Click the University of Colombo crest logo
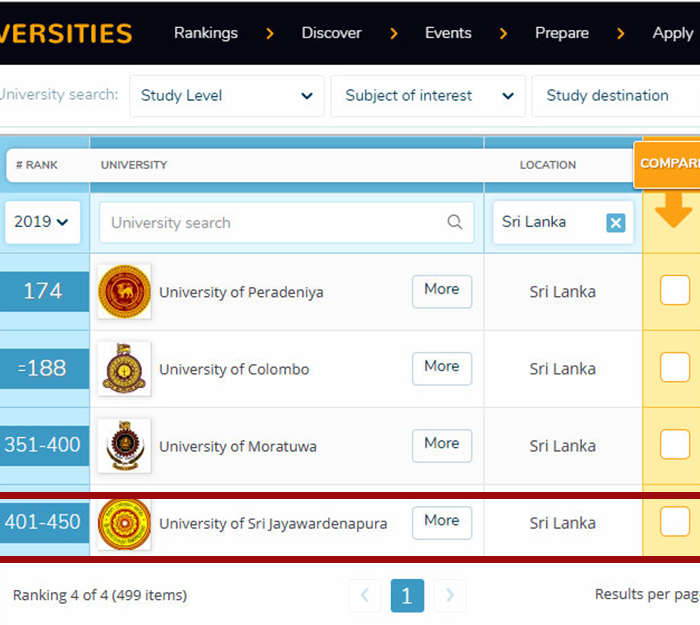700x625 pixels. [124, 369]
